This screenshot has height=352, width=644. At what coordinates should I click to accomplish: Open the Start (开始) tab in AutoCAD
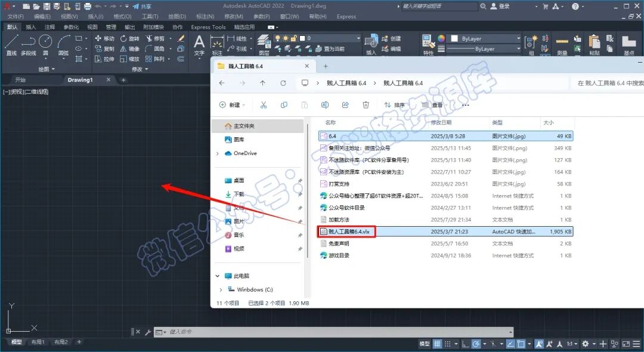[x=20, y=80]
